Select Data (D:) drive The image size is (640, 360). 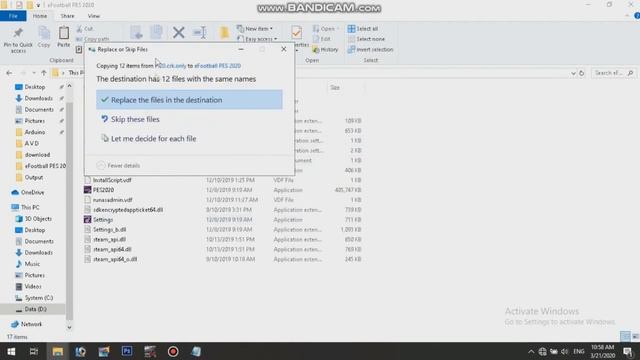(x=35, y=309)
